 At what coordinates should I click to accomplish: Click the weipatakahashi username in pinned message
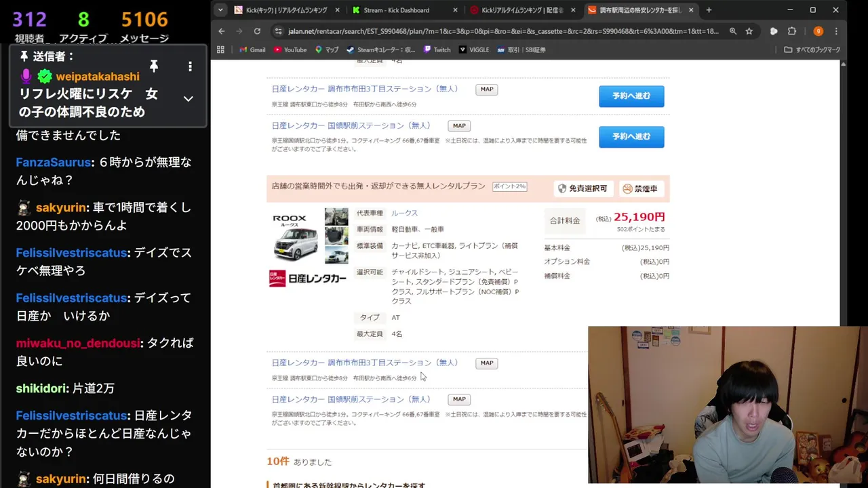coord(97,77)
